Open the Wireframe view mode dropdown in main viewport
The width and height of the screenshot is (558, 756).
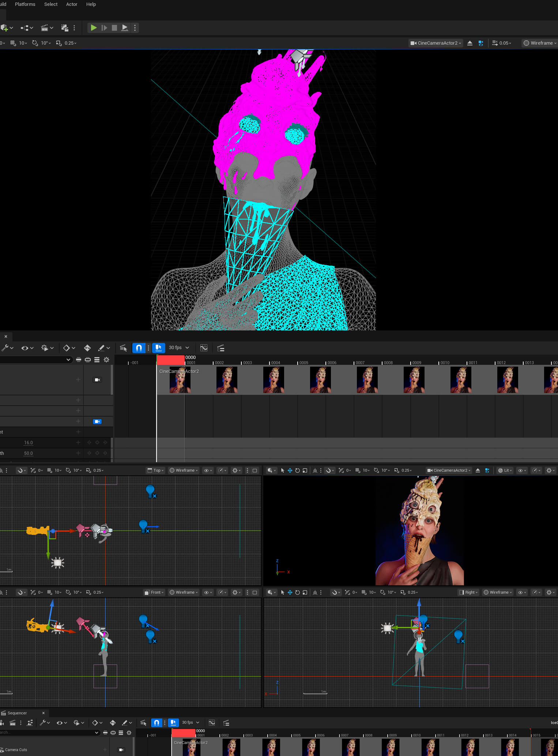coord(540,43)
